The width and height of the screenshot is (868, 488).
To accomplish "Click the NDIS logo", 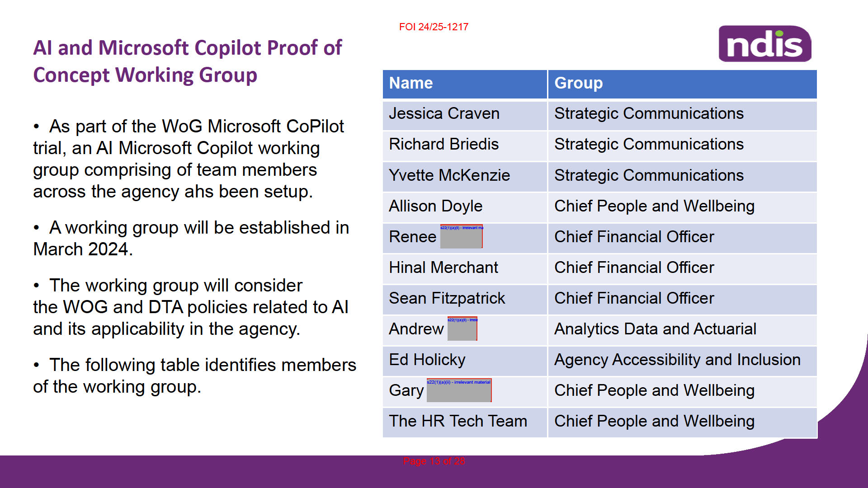I will (765, 43).
